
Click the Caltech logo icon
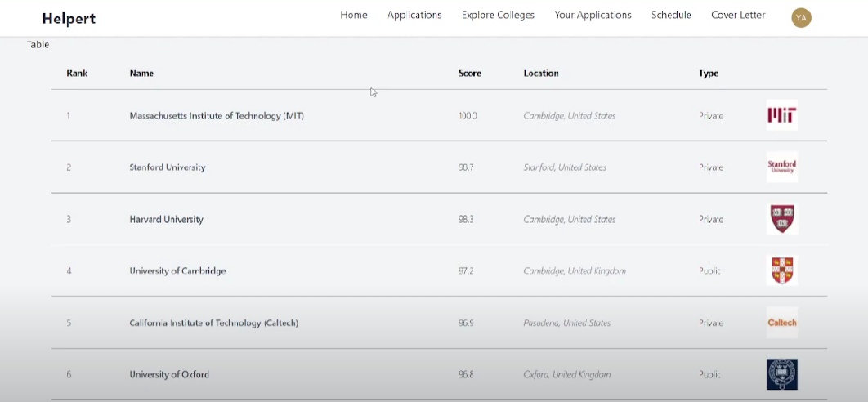[782, 323]
